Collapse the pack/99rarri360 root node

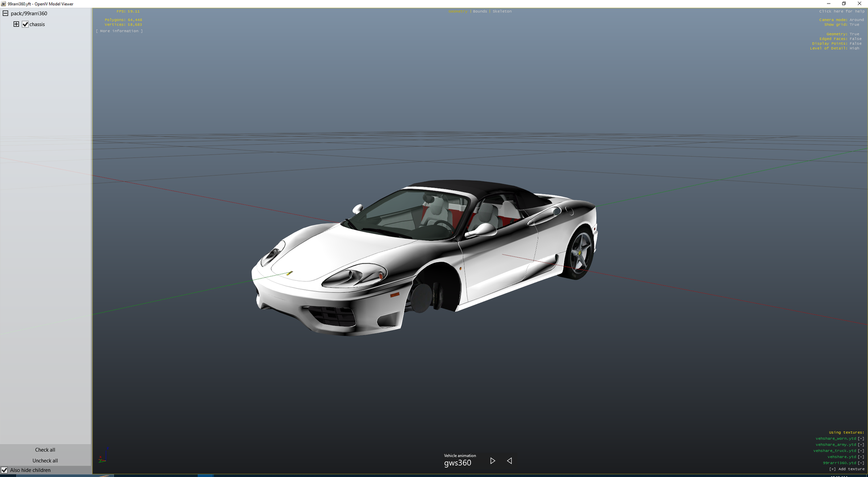coord(5,13)
